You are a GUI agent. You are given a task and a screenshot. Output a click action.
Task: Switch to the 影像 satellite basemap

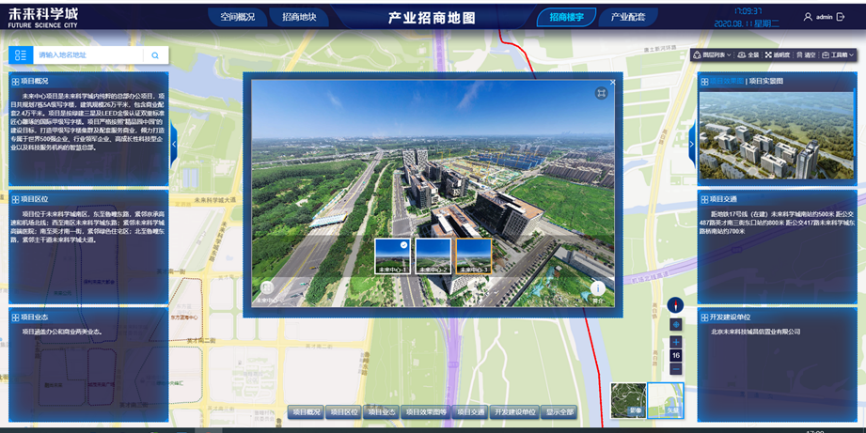click(629, 400)
